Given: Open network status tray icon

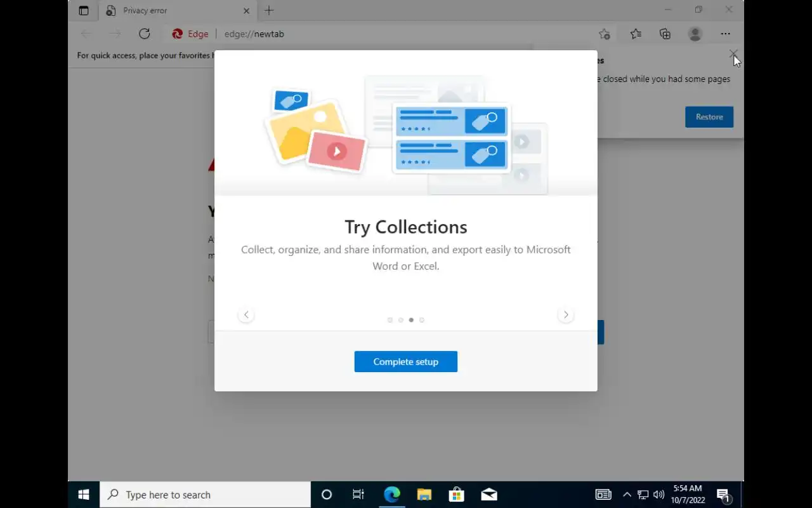Looking at the screenshot, I should click(x=643, y=495).
